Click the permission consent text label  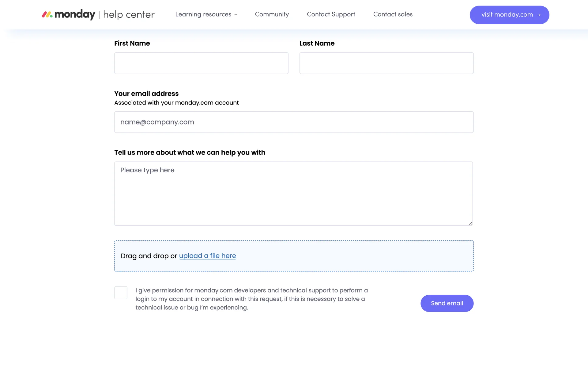click(x=251, y=299)
